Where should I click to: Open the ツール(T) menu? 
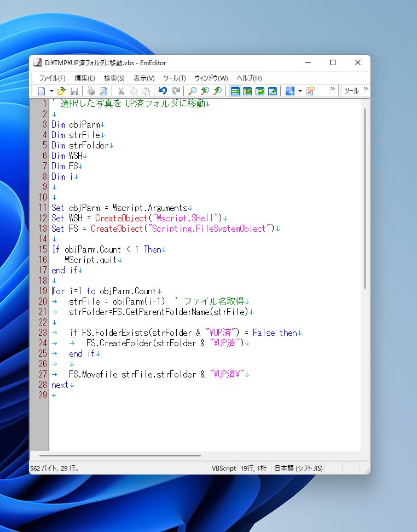[175, 78]
